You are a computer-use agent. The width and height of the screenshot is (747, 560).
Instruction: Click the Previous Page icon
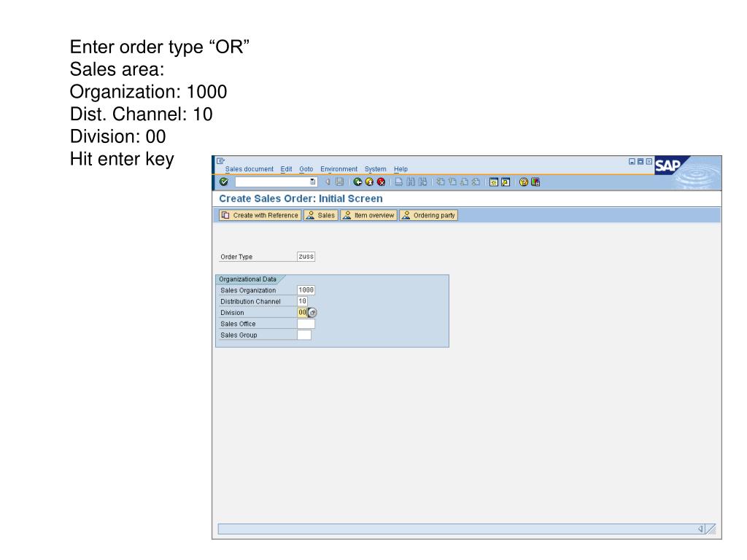click(452, 182)
